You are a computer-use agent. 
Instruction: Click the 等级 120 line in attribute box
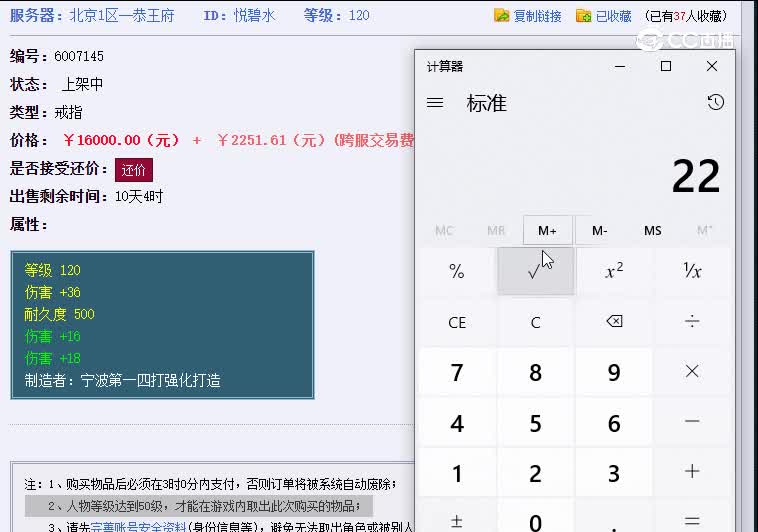[52, 270]
